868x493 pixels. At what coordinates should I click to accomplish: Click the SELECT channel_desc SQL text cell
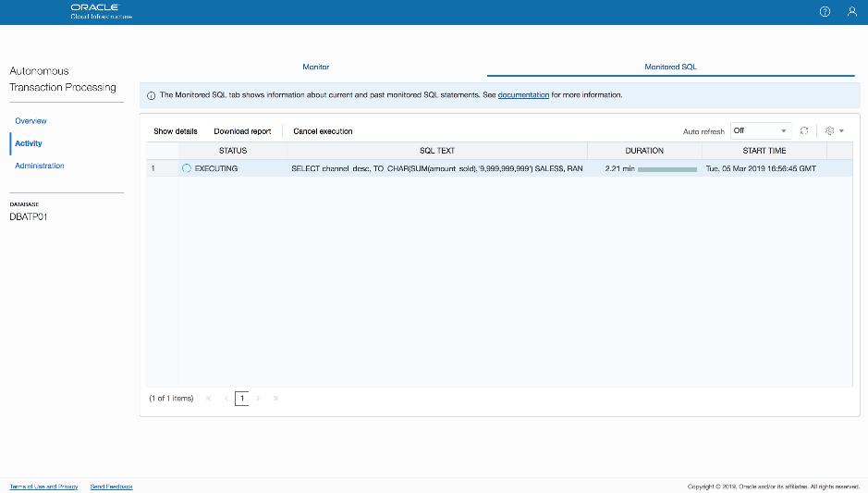pos(436,168)
